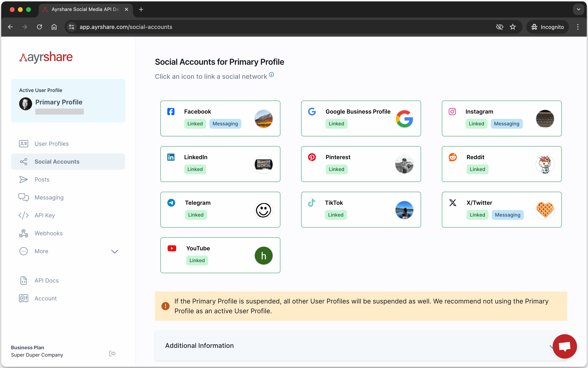Click the Telegram smiley avatar
Viewport: 588px width, 368px height.
tap(264, 210)
